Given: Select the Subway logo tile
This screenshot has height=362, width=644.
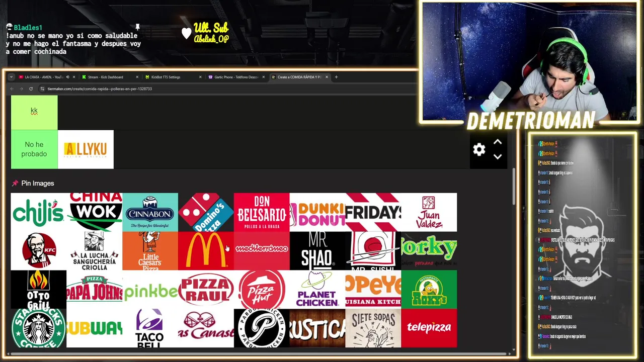Looking at the screenshot, I should click(x=94, y=328).
